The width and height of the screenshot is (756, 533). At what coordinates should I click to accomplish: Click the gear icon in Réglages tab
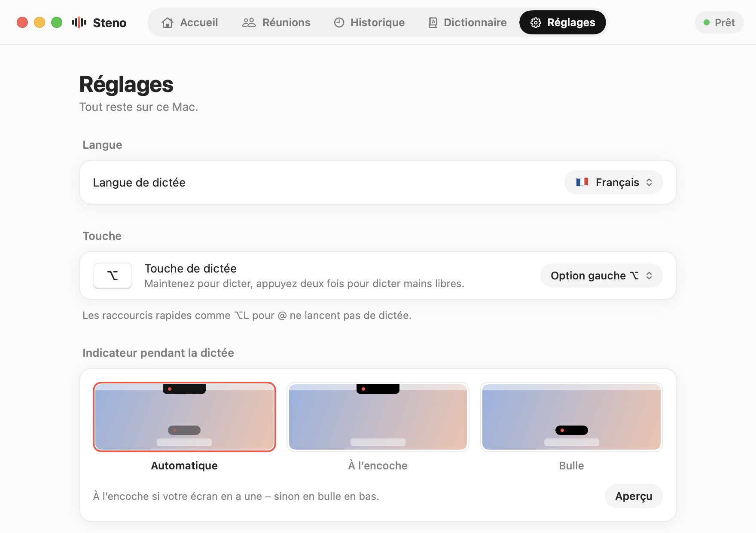pos(536,22)
